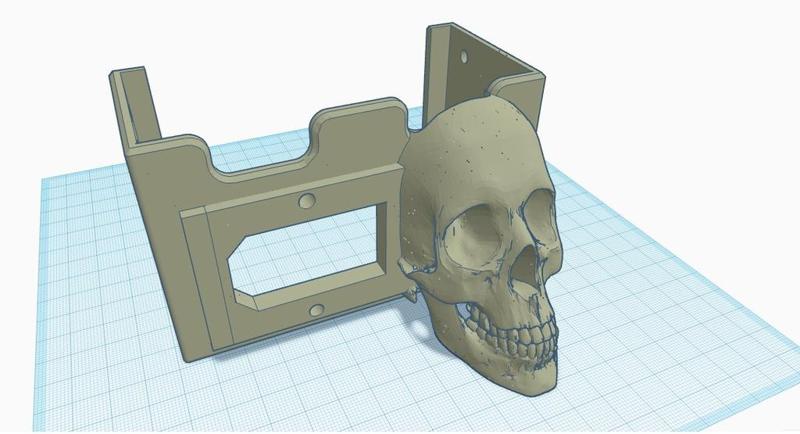Image resolution: width=800 pixels, height=434 pixels.
Task: Select the skull 3D model
Action: point(480,245)
